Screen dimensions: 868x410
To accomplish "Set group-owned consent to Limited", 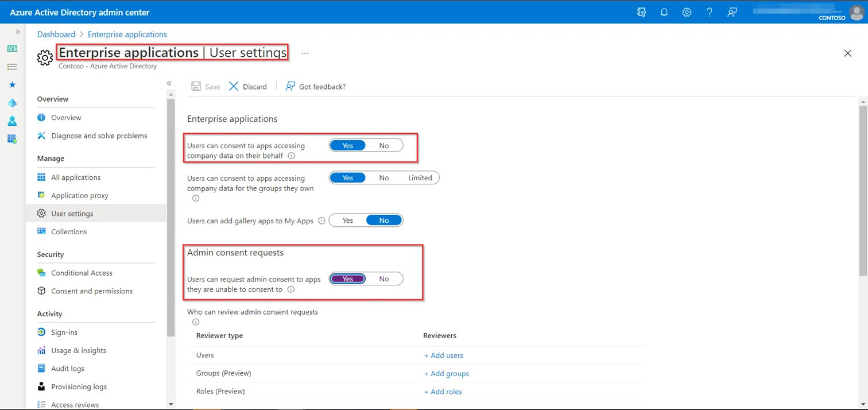I will coord(420,178).
